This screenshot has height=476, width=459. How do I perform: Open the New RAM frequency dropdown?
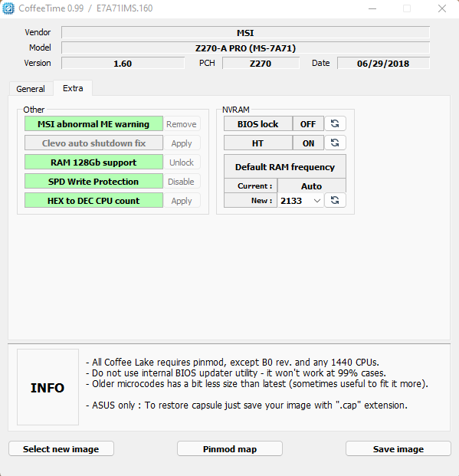317,201
